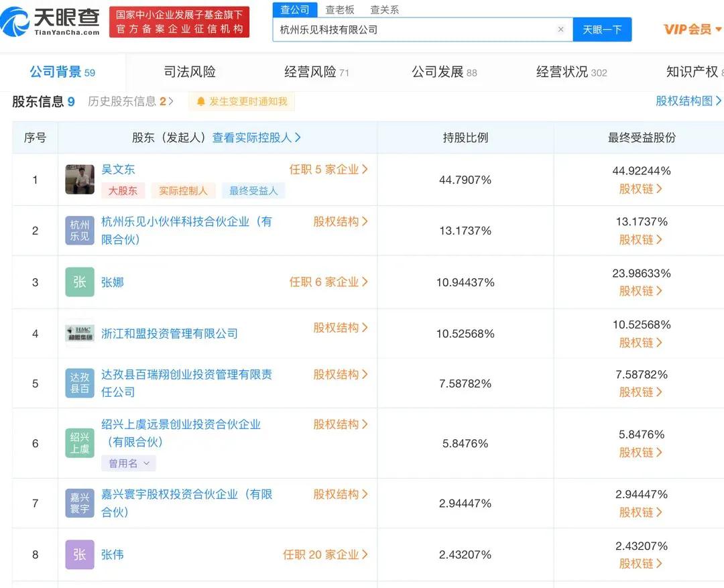Open the 经营状况 tab

point(572,72)
